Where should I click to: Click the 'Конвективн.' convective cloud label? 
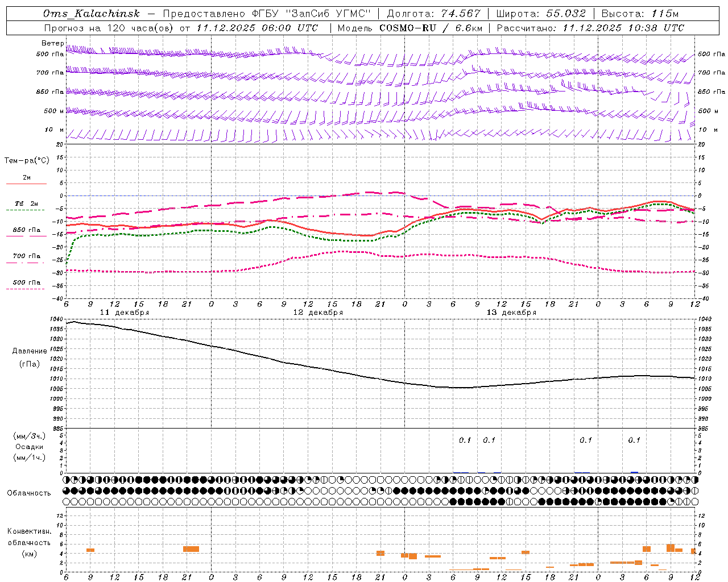tap(29, 531)
